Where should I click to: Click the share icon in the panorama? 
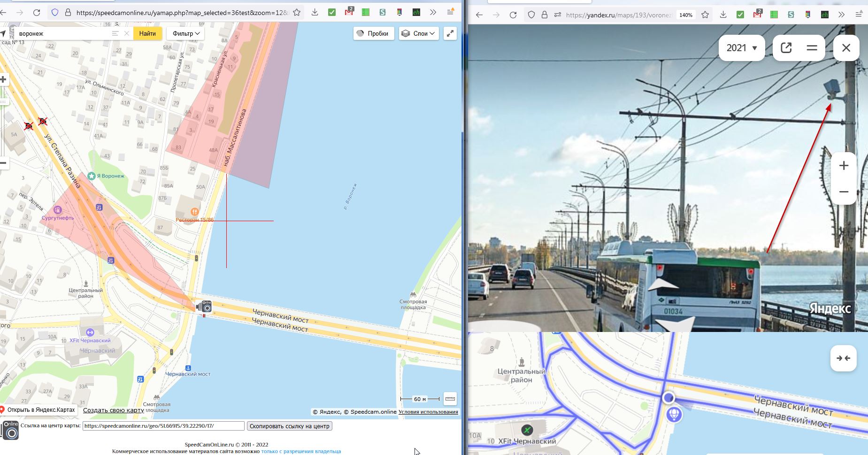coord(786,48)
